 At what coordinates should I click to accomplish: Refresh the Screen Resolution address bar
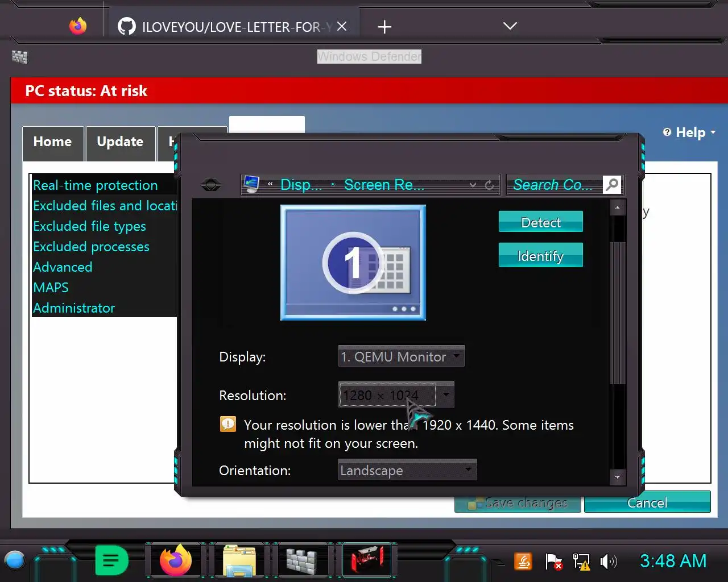pyautogui.click(x=489, y=185)
